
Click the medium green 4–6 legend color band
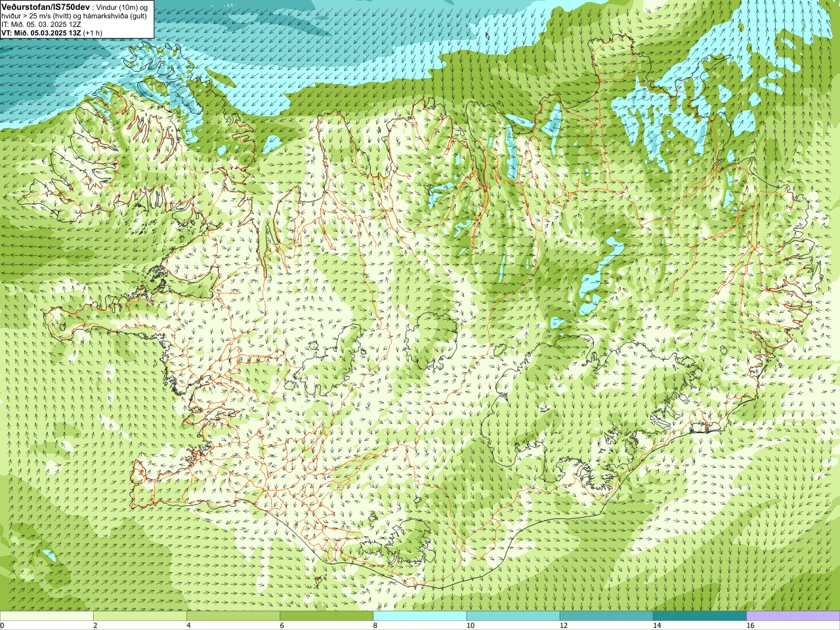click(233, 616)
